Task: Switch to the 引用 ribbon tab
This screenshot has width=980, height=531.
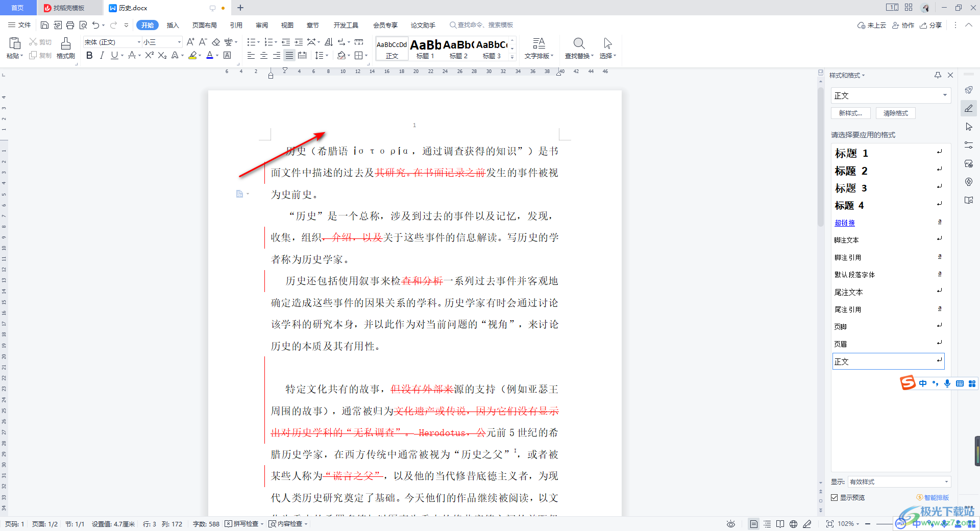Action: pos(236,25)
